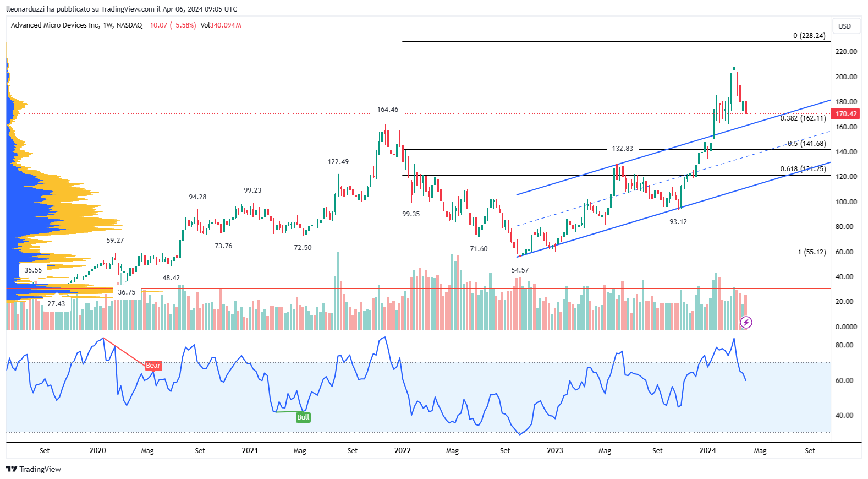Click the red 170.42 current price tag
This screenshot has width=868, height=479.
(846, 114)
